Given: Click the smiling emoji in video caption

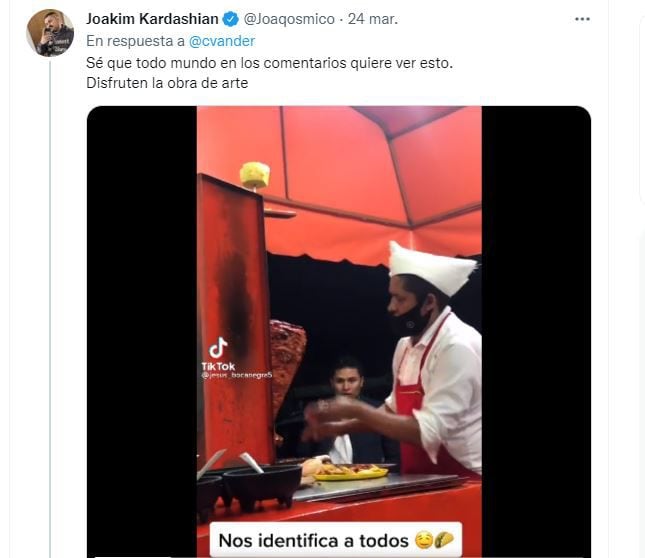Looking at the screenshot, I should (422, 540).
